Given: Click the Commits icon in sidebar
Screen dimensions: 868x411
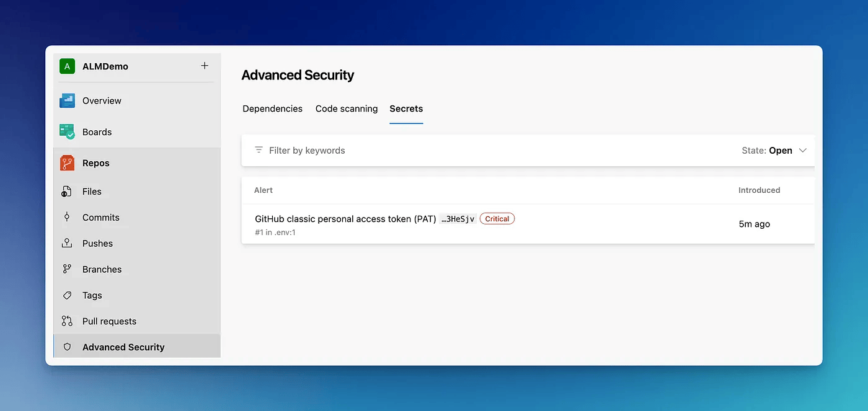Looking at the screenshot, I should point(67,218).
